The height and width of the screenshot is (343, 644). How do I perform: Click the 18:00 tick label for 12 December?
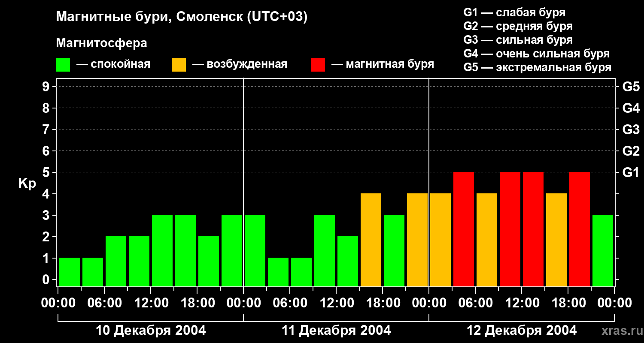click(568, 303)
